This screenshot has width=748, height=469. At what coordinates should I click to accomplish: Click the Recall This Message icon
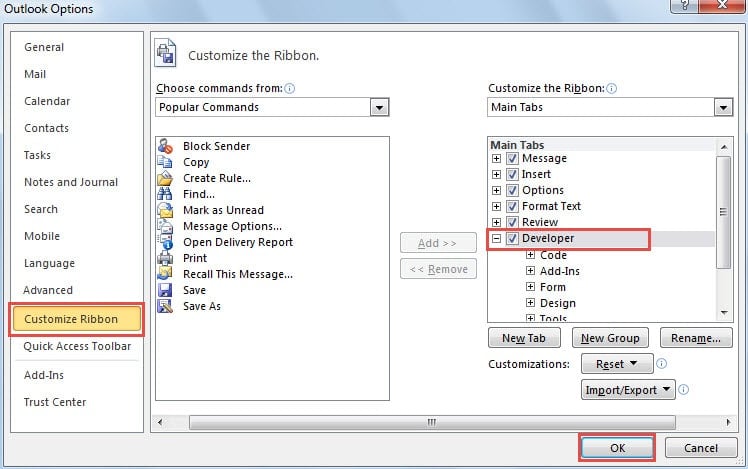165,274
